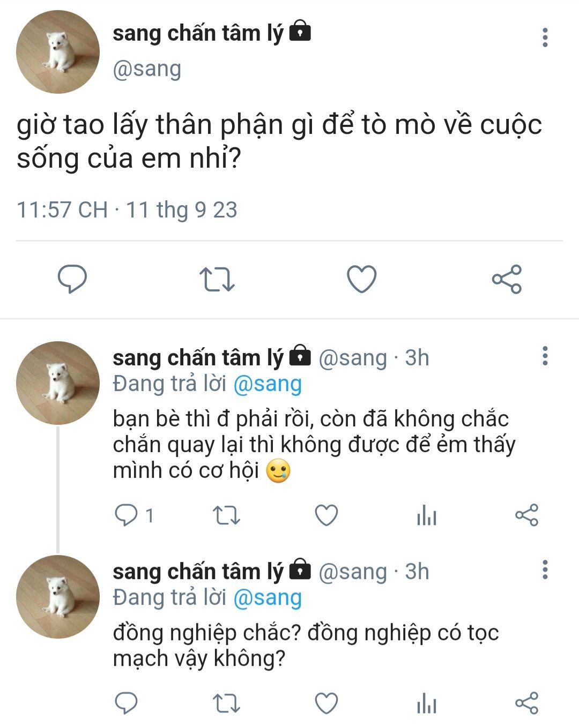Like the second reply tweet
The width and height of the screenshot is (579, 728).
click(326, 703)
